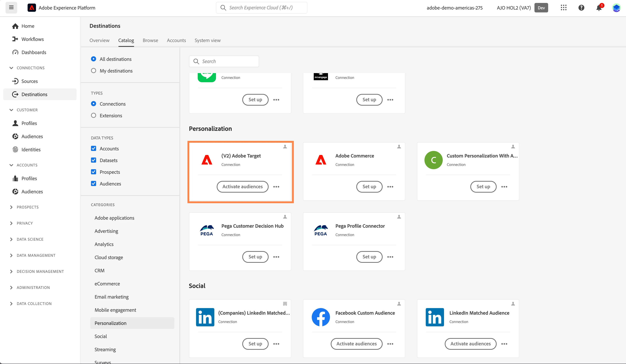
Task: Click Set up for Adobe Commerce
Action: coord(369,187)
